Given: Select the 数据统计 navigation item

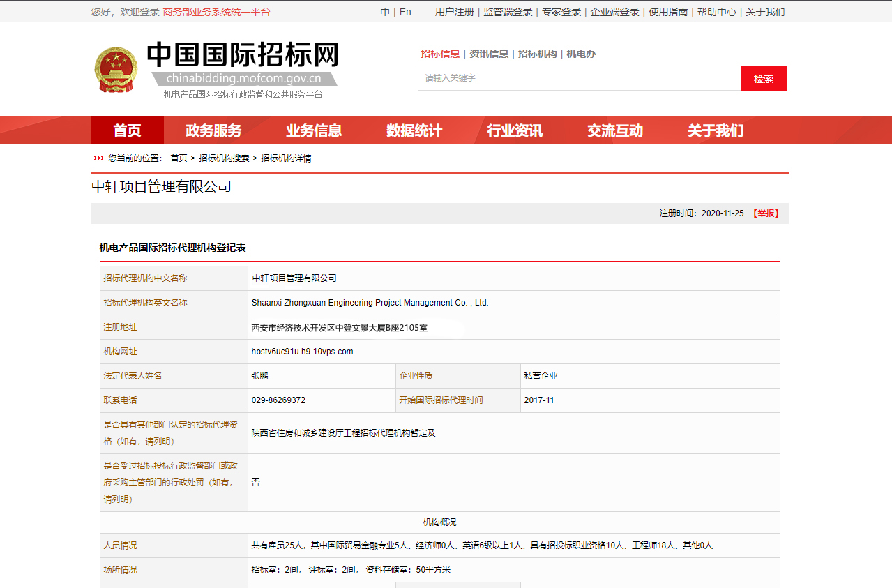Looking at the screenshot, I should [414, 131].
